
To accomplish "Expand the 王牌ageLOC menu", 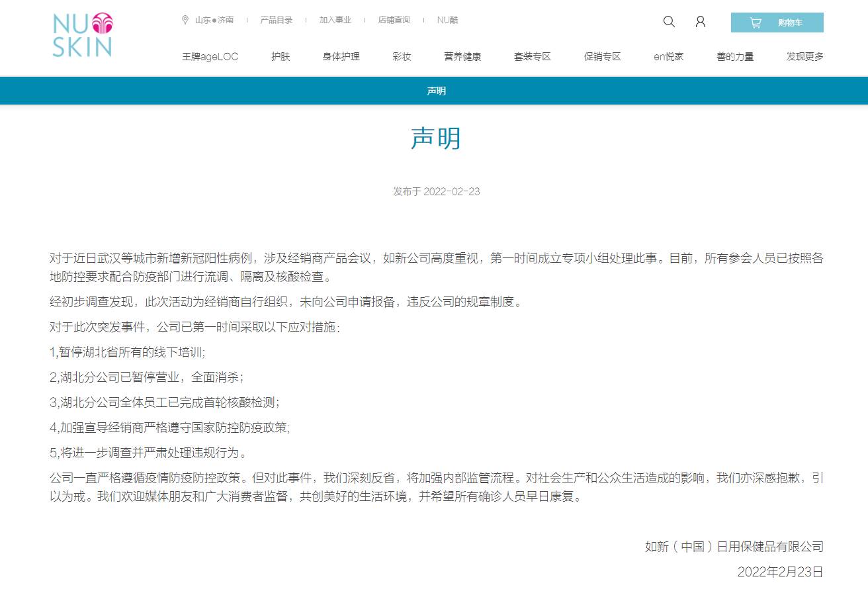I will [x=210, y=57].
